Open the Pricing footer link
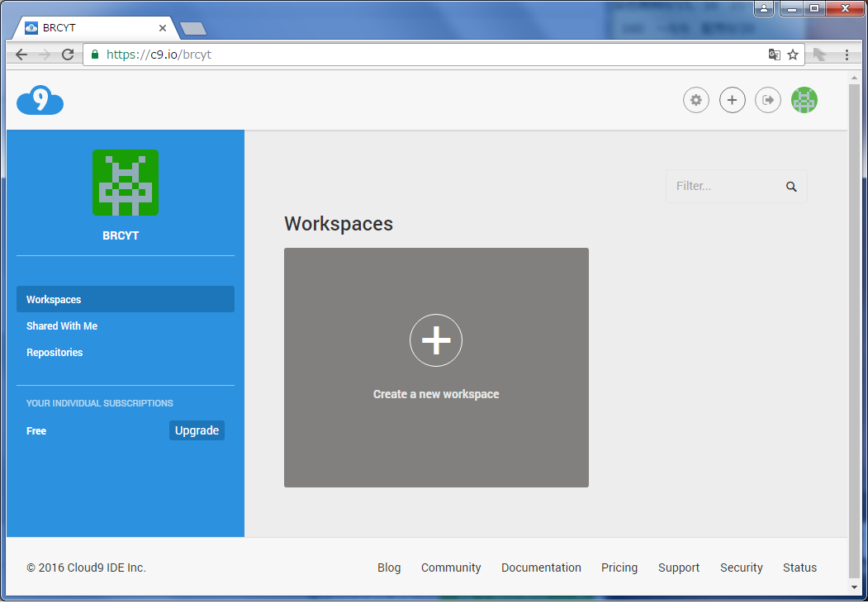868x608 pixels. tap(619, 568)
